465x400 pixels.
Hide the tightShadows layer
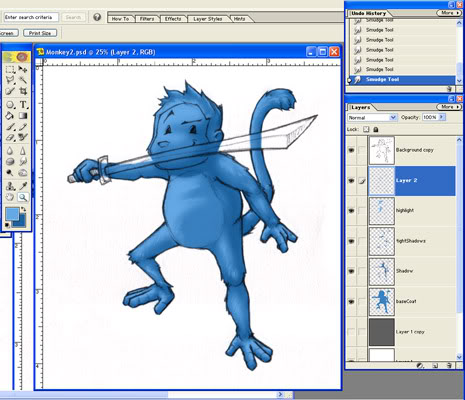coord(351,241)
